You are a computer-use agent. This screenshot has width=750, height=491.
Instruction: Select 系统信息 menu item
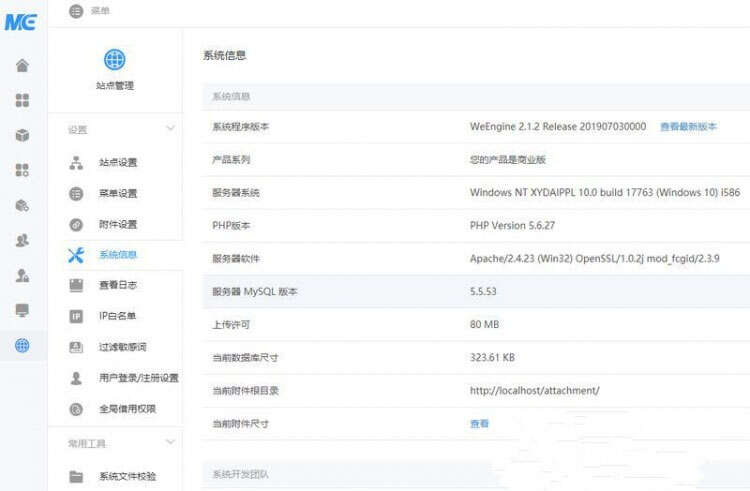click(x=117, y=255)
